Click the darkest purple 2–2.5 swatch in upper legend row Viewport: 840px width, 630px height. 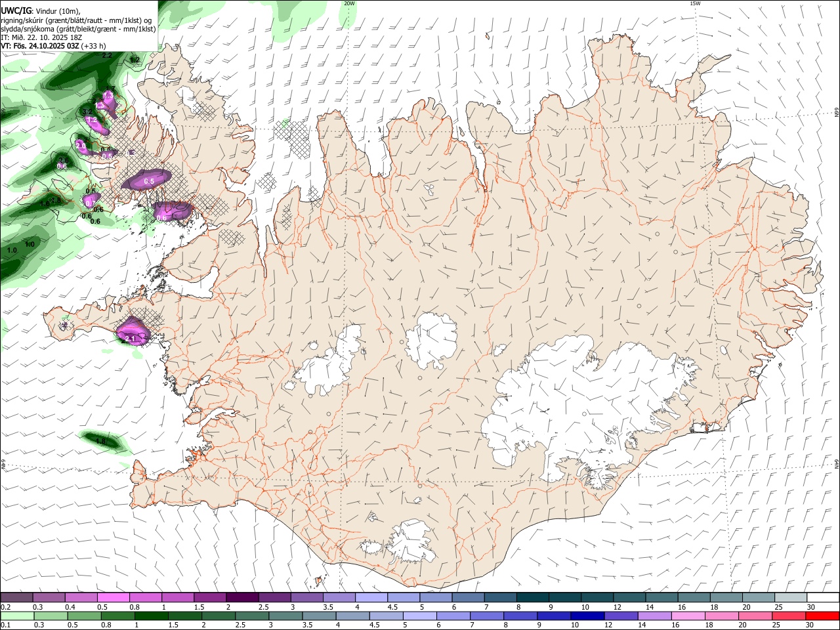pyautogui.click(x=242, y=598)
